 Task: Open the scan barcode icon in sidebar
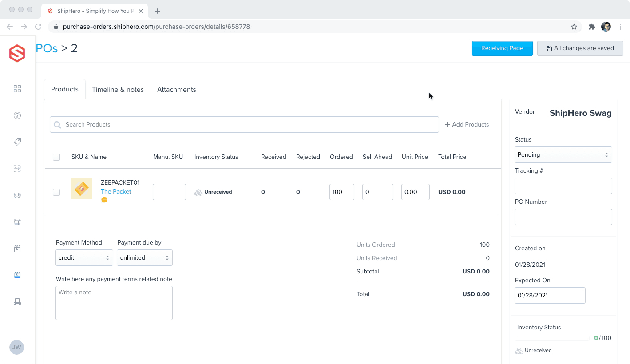pyautogui.click(x=17, y=169)
